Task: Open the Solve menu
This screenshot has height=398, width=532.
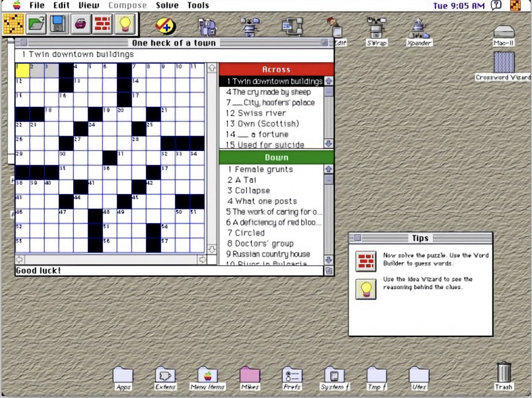Action: (167, 5)
